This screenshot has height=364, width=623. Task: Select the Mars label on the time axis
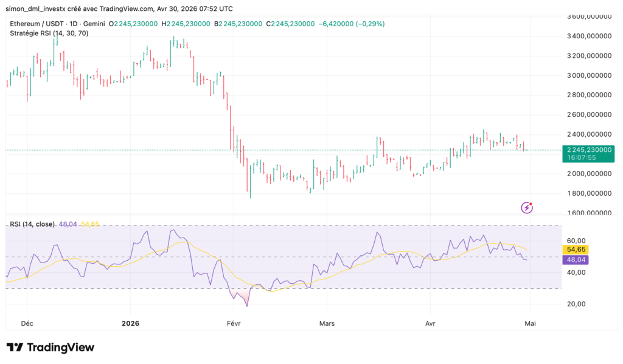327,323
